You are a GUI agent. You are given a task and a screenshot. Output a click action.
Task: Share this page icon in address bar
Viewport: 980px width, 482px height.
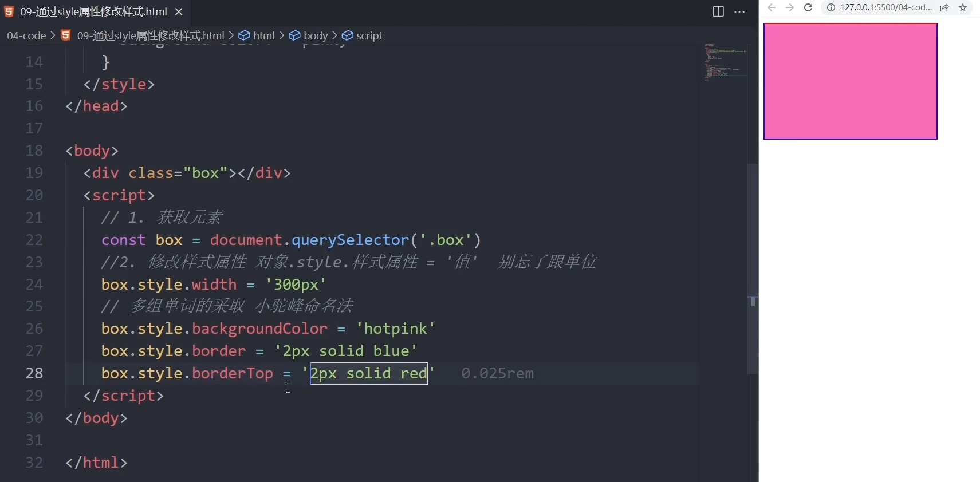tap(944, 7)
